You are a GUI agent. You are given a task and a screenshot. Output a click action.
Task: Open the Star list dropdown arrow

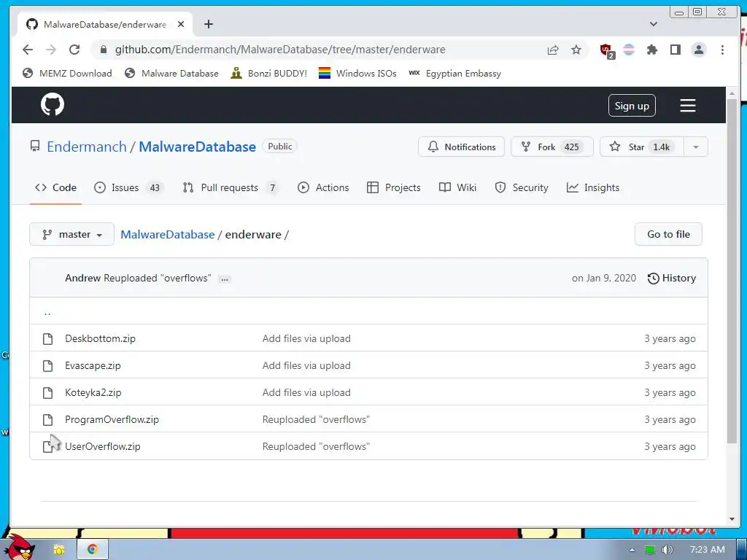pos(695,147)
